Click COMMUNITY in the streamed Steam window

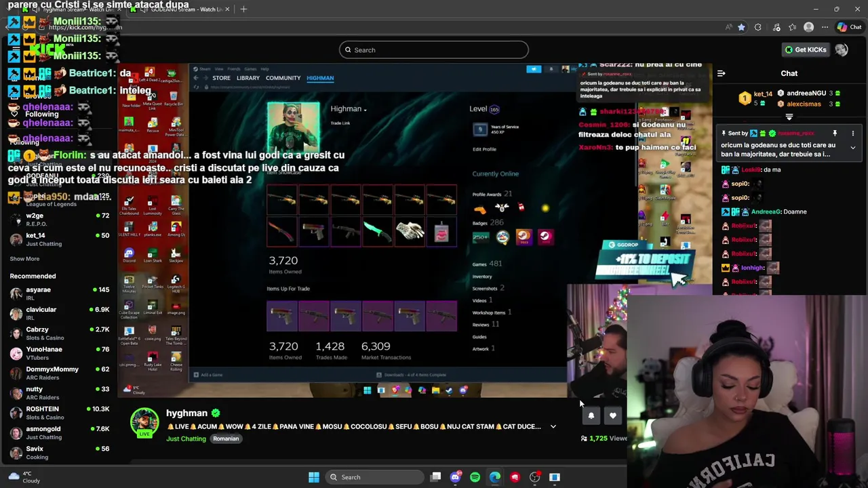point(283,78)
